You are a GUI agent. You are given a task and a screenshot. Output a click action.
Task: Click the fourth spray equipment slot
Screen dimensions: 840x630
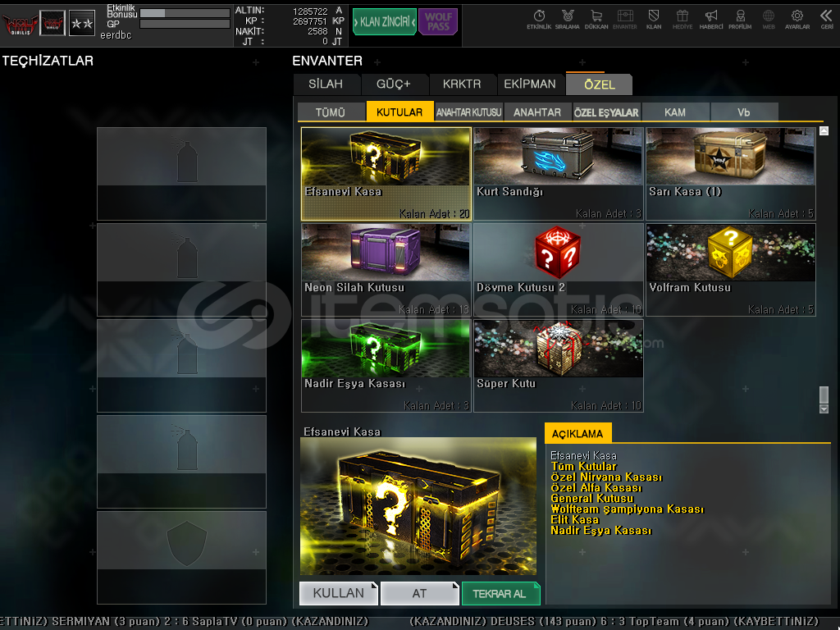[181, 461]
